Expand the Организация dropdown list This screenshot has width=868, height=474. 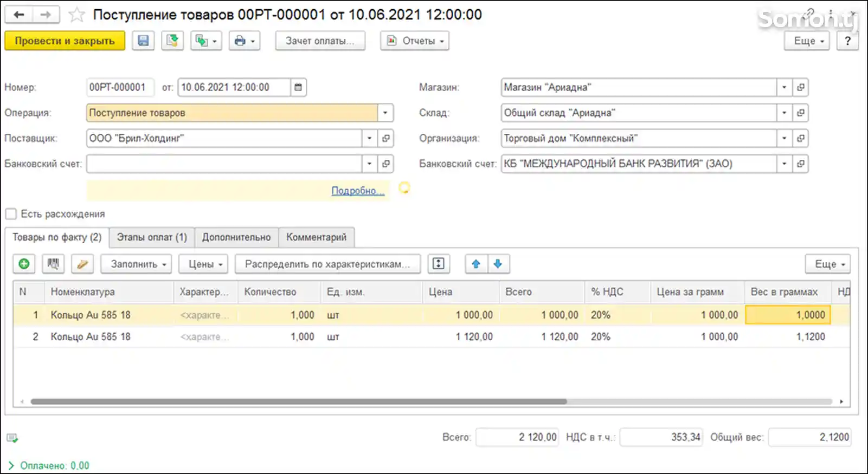(x=784, y=138)
